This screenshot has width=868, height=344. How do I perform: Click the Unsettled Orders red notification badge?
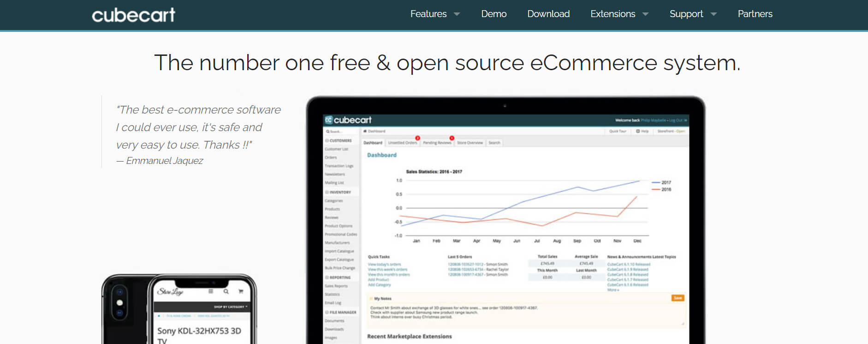tap(417, 138)
